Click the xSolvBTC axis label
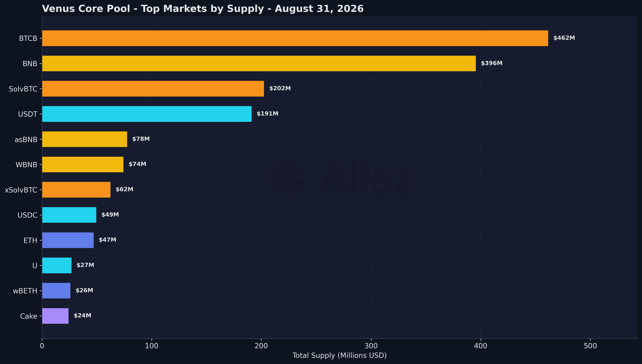 pyautogui.click(x=21, y=190)
